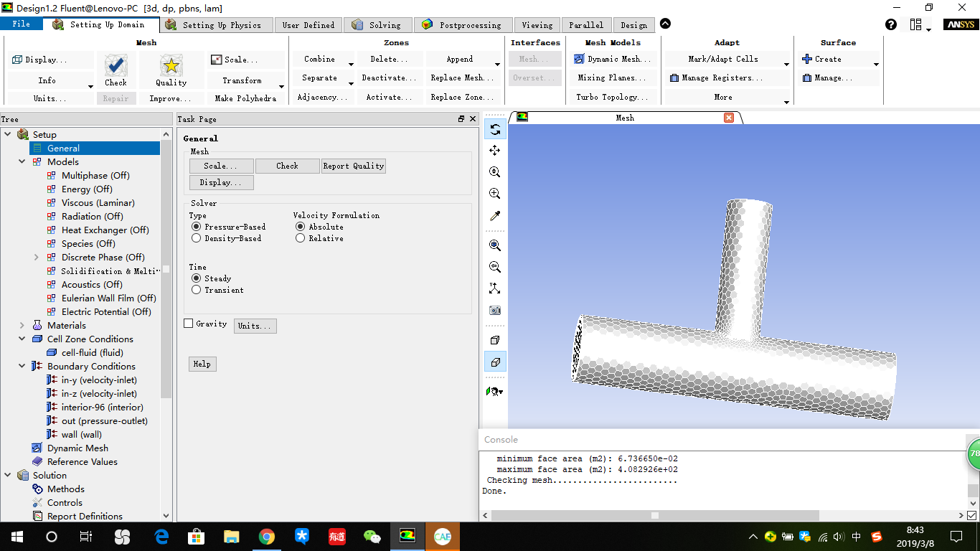Expand the Materials tree node

point(22,325)
